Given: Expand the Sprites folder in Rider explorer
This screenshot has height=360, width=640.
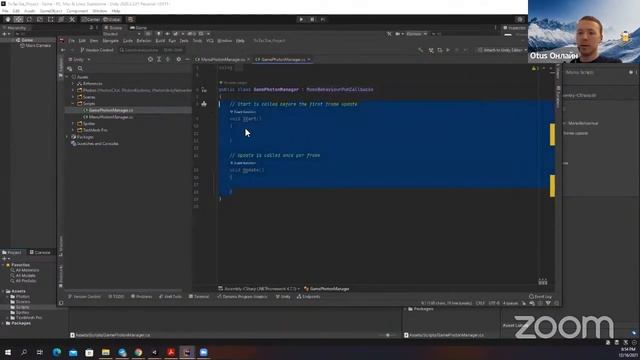Looking at the screenshot, I should point(73,123).
